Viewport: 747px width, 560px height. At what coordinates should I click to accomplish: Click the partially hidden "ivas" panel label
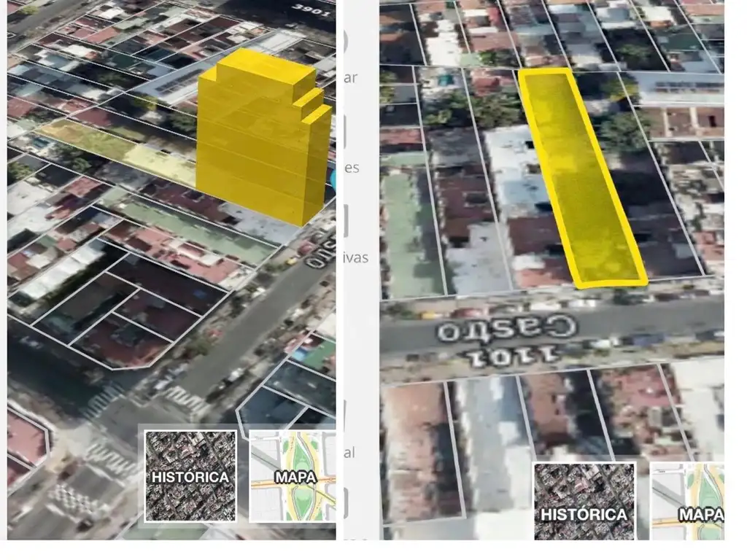tap(355, 257)
